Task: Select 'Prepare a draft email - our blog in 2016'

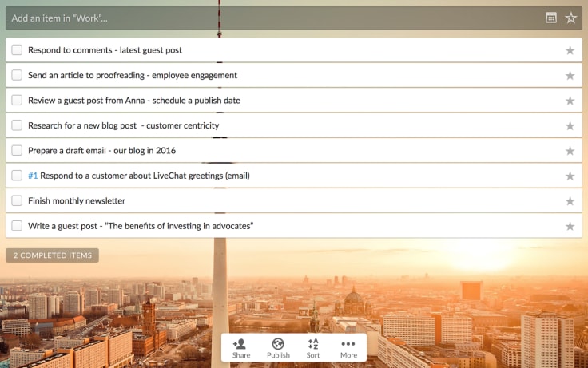Action: point(101,151)
